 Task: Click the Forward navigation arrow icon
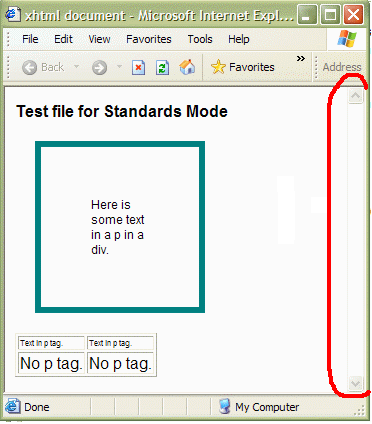(99, 68)
